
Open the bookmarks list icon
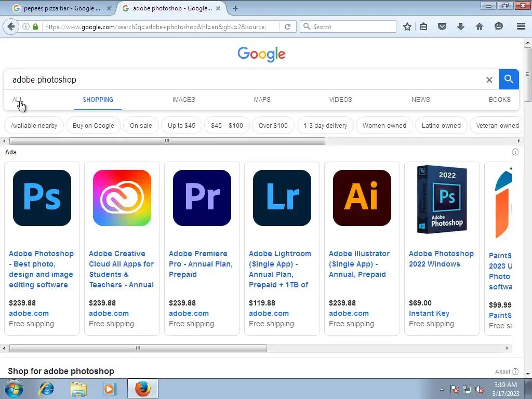(x=423, y=26)
